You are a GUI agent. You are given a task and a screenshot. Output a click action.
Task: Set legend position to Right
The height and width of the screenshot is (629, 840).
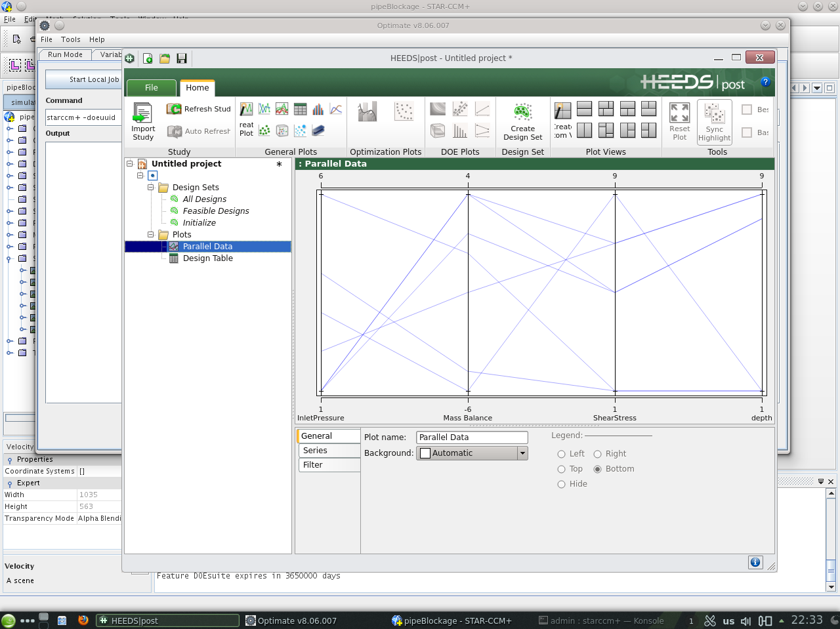[597, 454]
